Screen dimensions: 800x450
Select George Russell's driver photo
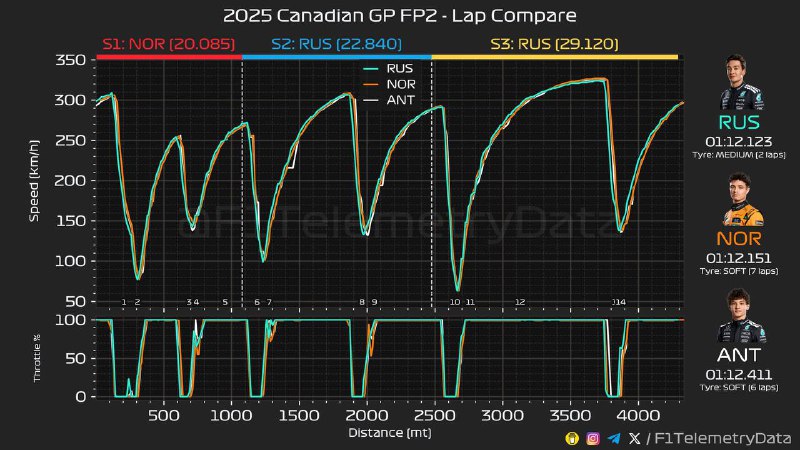(740, 82)
